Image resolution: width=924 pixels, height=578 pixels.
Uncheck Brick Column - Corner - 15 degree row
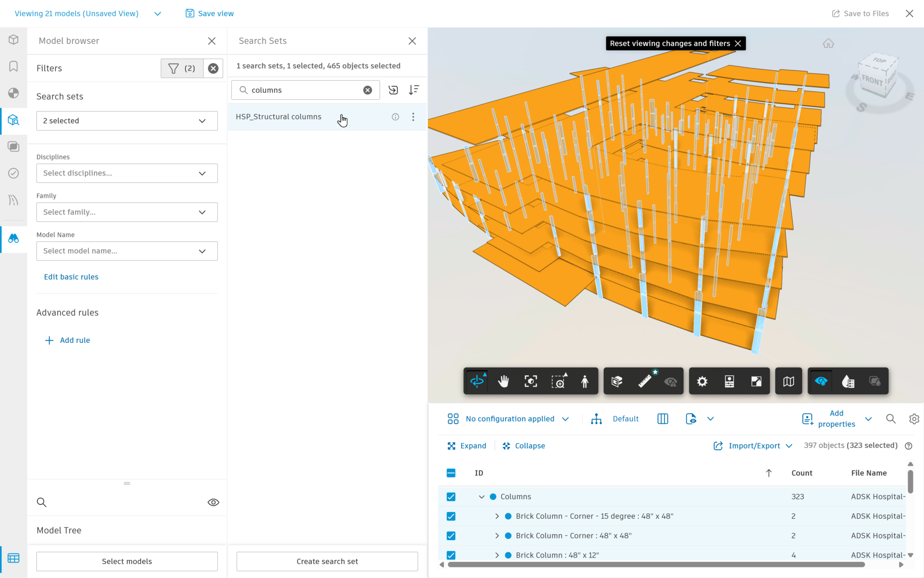point(451,516)
